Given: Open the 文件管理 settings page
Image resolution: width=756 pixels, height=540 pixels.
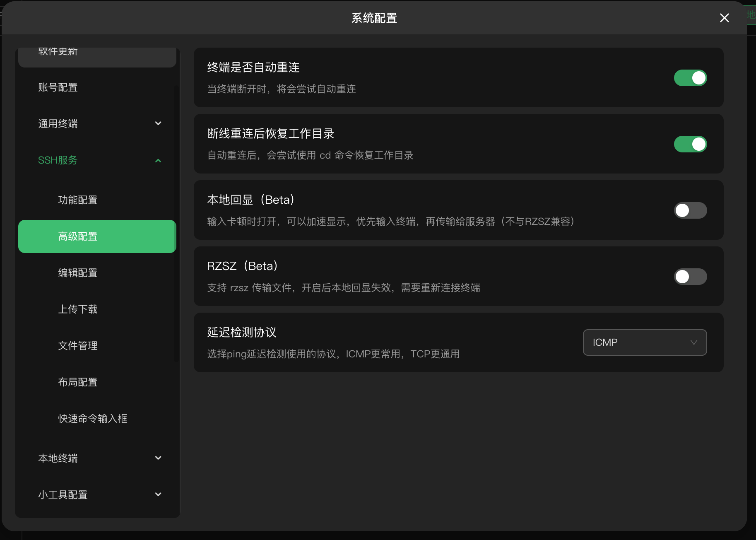Looking at the screenshot, I should pyautogui.click(x=78, y=345).
